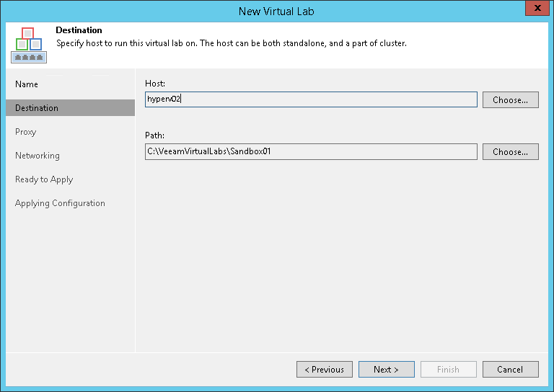
Task: Close the New Virtual Lab window
Action: tap(535, 10)
